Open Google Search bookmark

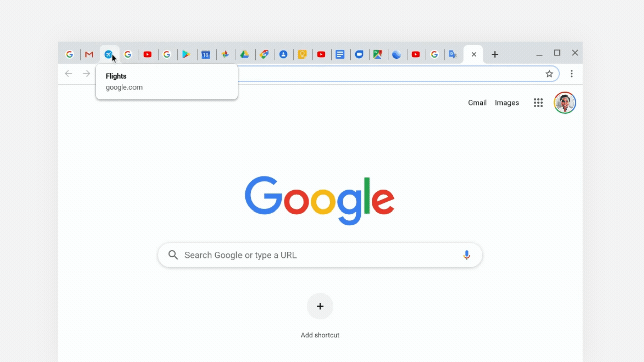click(x=69, y=54)
